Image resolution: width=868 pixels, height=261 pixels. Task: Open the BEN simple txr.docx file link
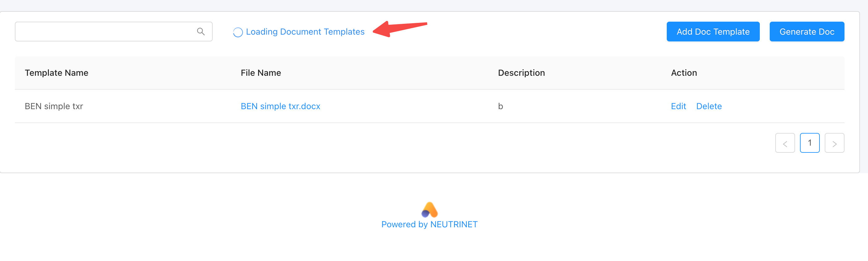coord(280,106)
